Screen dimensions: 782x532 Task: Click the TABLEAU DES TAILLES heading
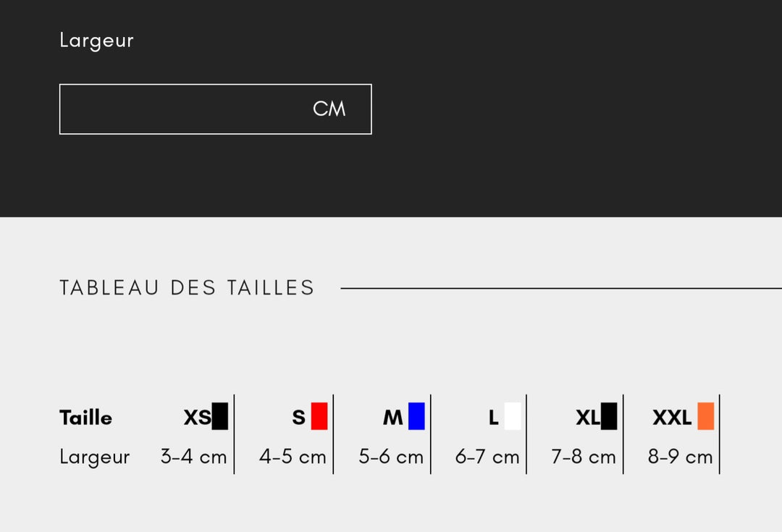pyautogui.click(x=187, y=288)
